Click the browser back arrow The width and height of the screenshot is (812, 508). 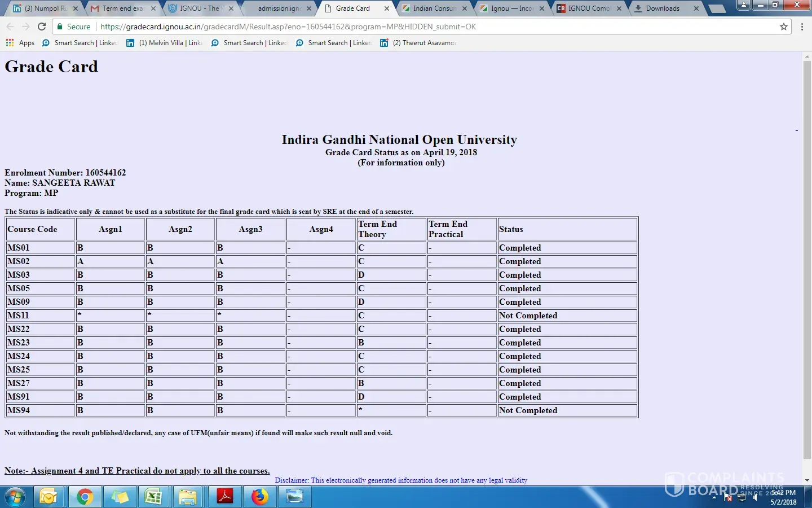tap(10, 27)
